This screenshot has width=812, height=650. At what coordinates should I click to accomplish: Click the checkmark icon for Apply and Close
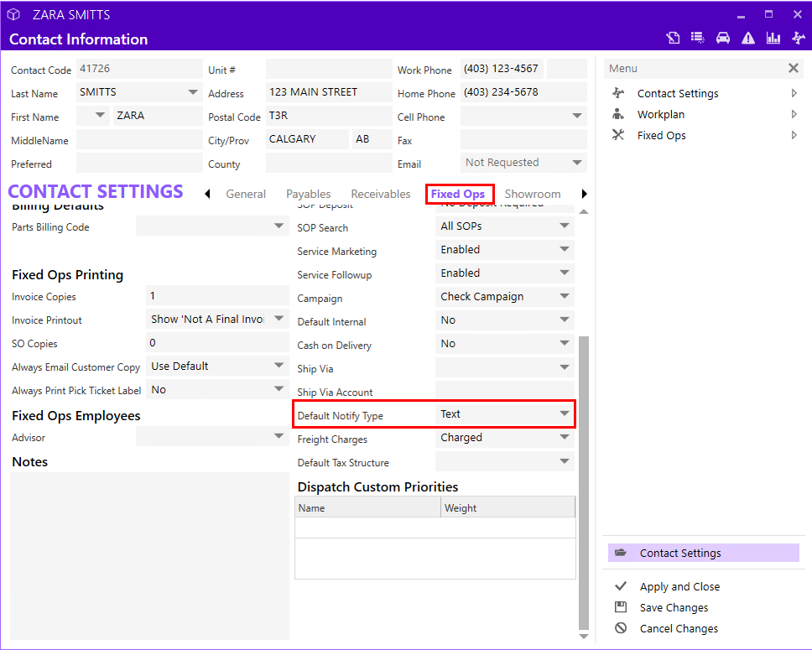(621, 586)
